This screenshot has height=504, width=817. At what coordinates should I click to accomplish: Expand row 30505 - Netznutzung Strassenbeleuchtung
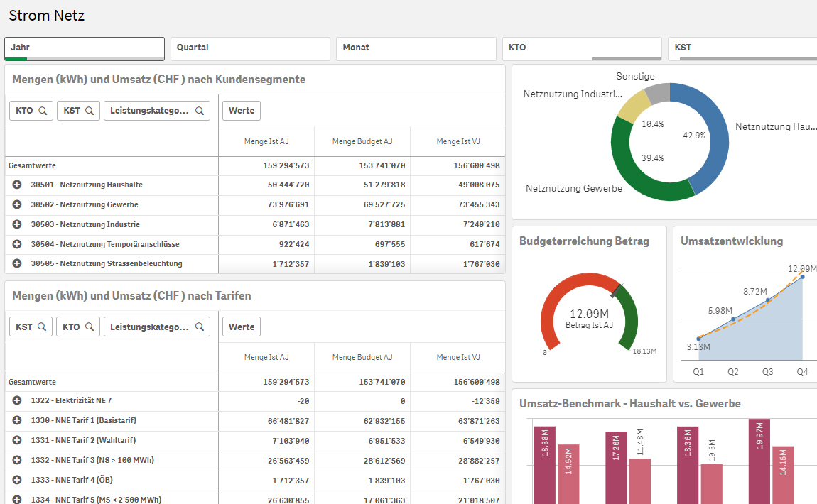[16, 263]
